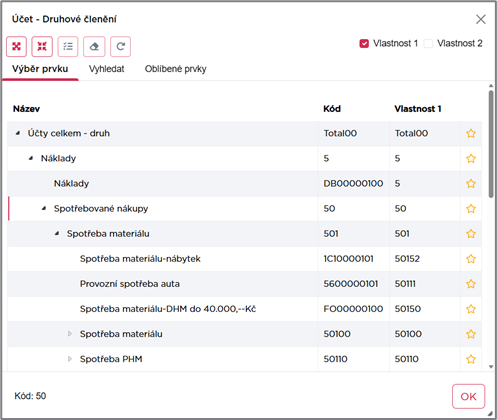497x420 pixels.
Task: Click the Název column header
Action: tap(26, 109)
